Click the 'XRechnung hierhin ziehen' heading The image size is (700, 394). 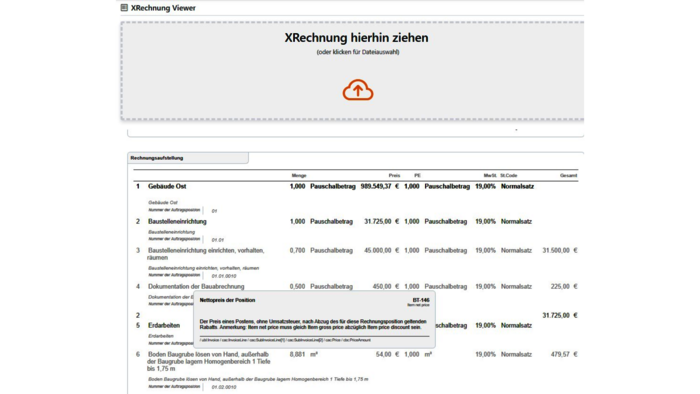[356, 37]
